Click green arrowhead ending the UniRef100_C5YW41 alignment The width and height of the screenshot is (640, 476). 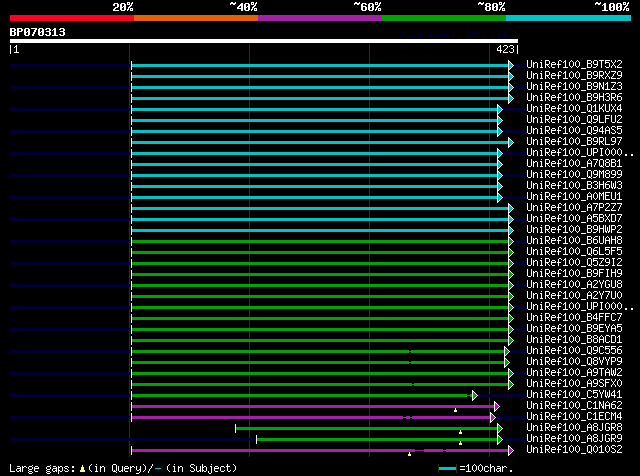(474, 396)
